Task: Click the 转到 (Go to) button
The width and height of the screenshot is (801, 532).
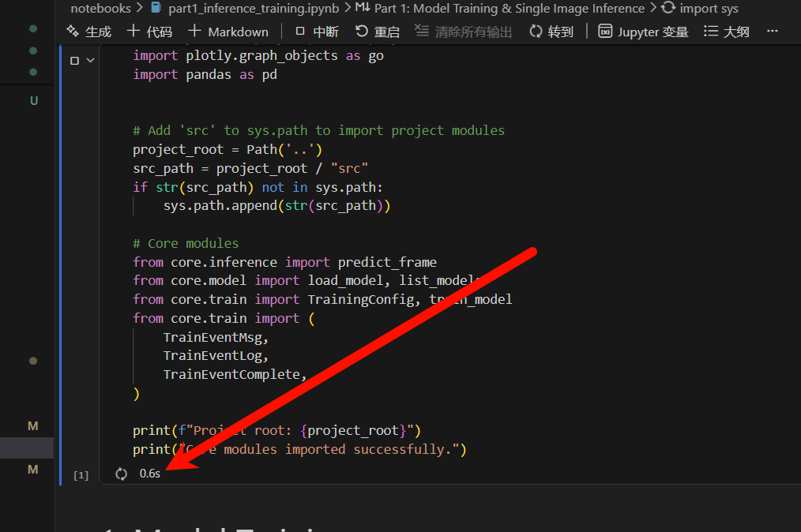Action: (551, 32)
